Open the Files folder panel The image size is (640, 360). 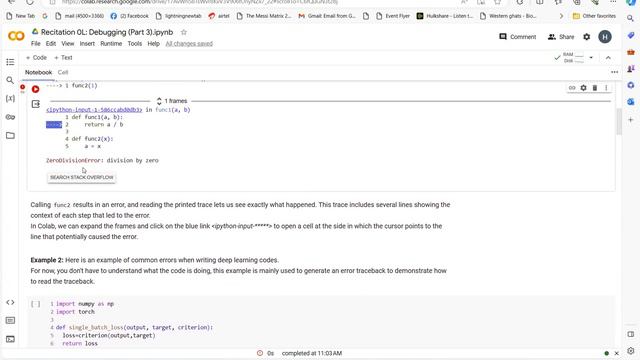10,136
